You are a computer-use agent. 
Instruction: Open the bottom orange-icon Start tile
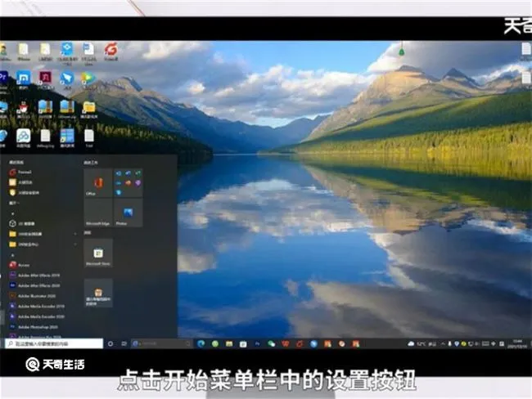pos(98,293)
